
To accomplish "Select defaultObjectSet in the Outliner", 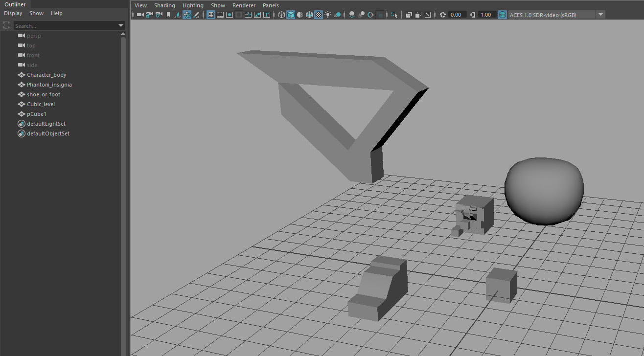I will [48, 133].
